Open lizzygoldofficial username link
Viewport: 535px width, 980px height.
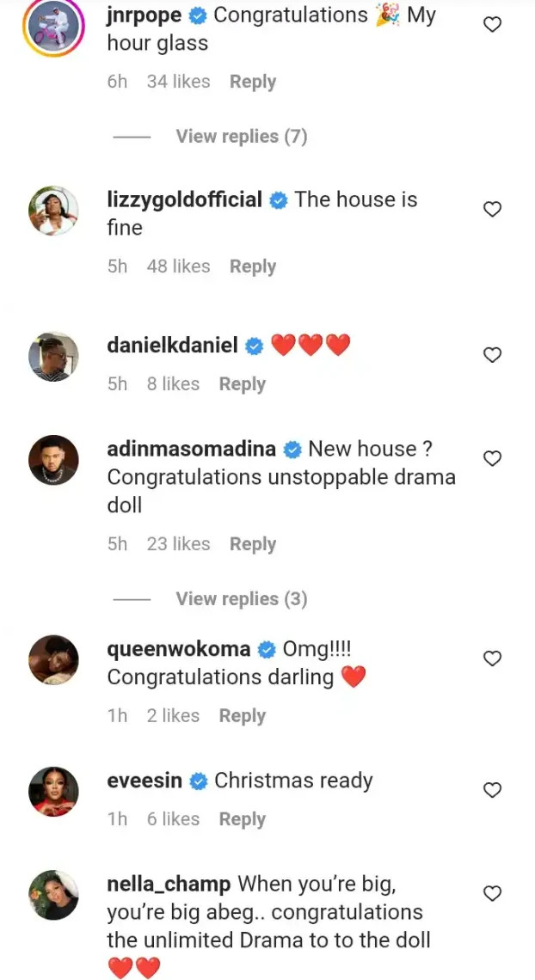184,200
